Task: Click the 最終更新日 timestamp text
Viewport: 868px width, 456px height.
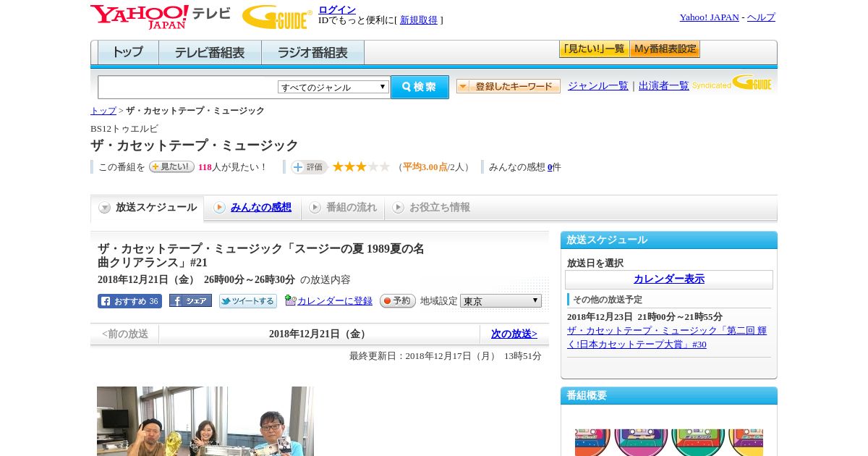Action: (x=446, y=356)
